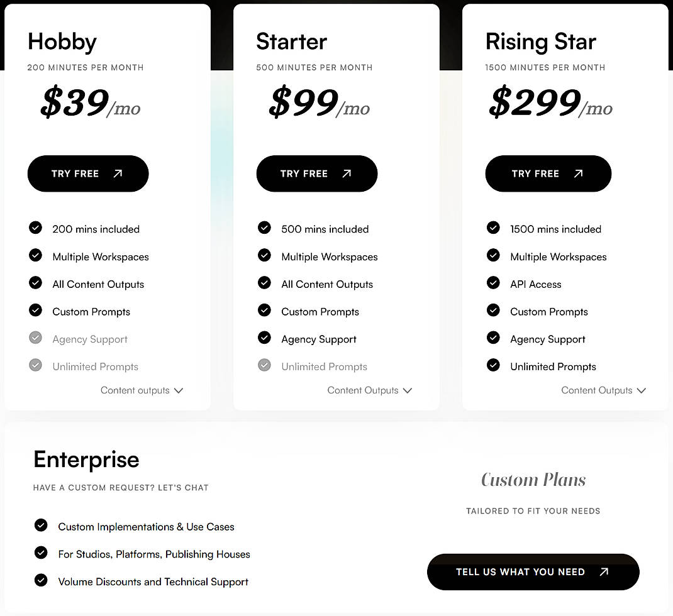Click the checkmark beside "200 mins included"
673x616 pixels.
tap(35, 228)
